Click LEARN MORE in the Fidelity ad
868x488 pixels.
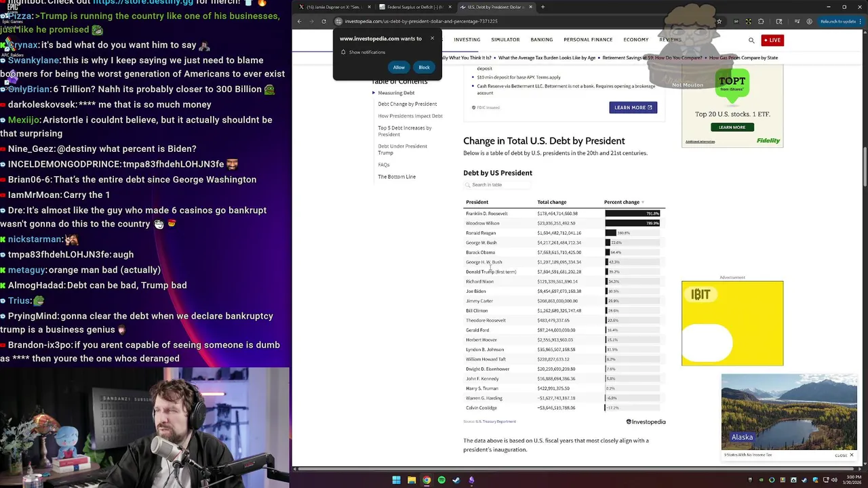pos(732,127)
